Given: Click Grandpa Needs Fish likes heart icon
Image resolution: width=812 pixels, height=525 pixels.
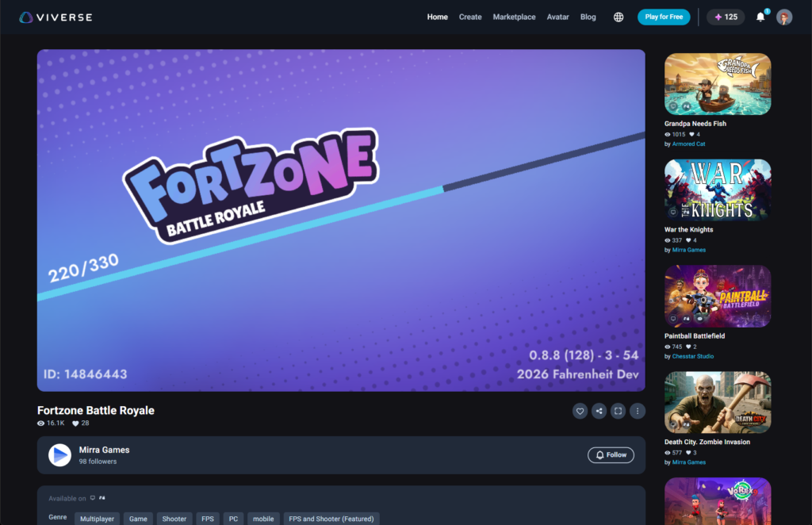Looking at the screenshot, I should (x=691, y=135).
